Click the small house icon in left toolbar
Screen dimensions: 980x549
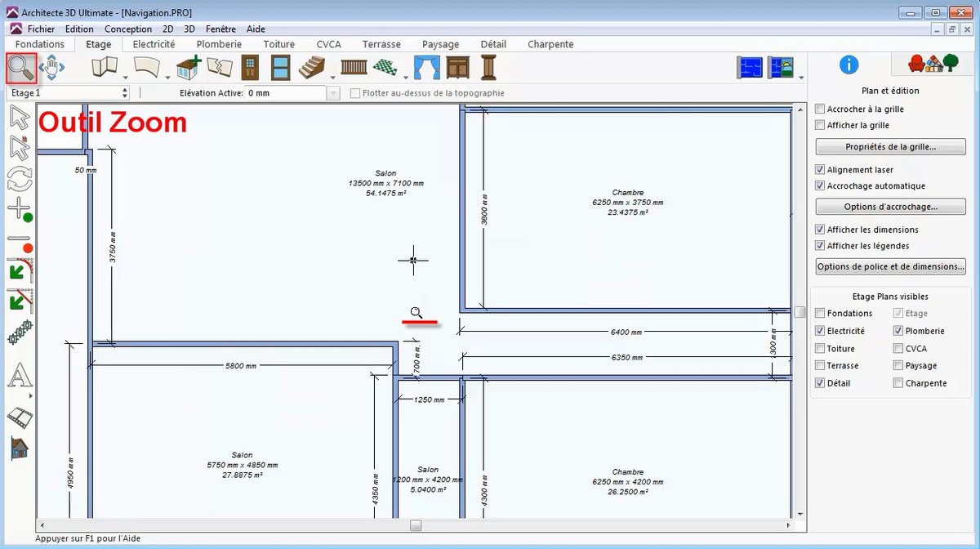[20, 447]
